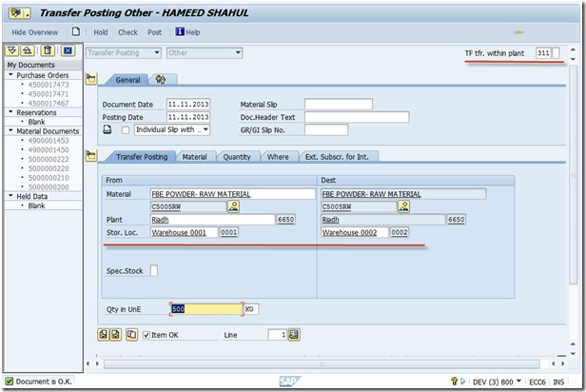586x392 pixels.
Task: Collapse the Purchase Orders tree node
Action: tap(10, 75)
